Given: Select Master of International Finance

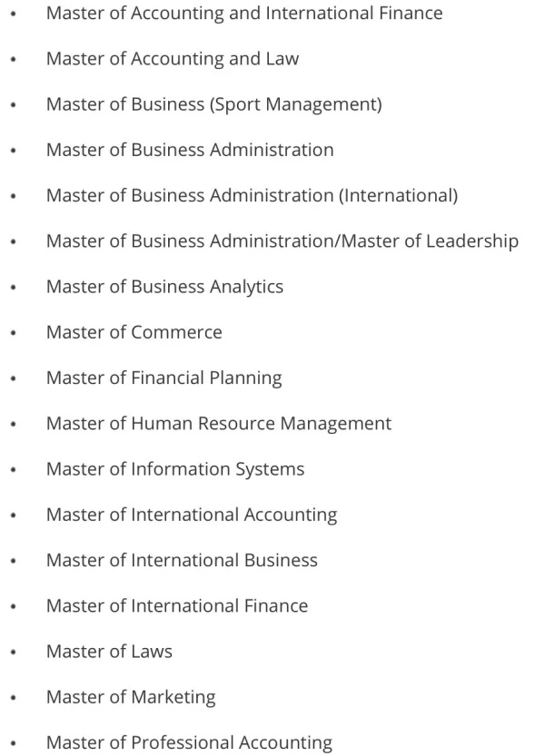Looking at the screenshot, I should pos(177,605).
